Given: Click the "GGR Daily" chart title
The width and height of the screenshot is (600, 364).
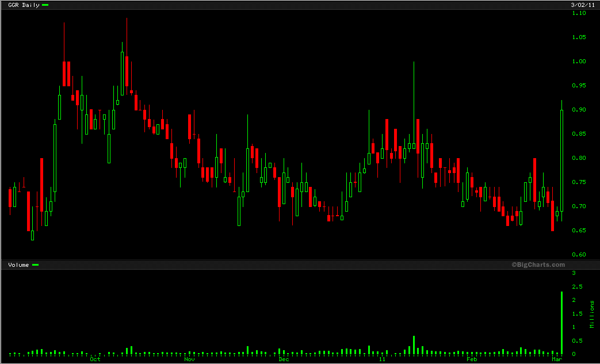Looking at the screenshot, I should 24,5.
